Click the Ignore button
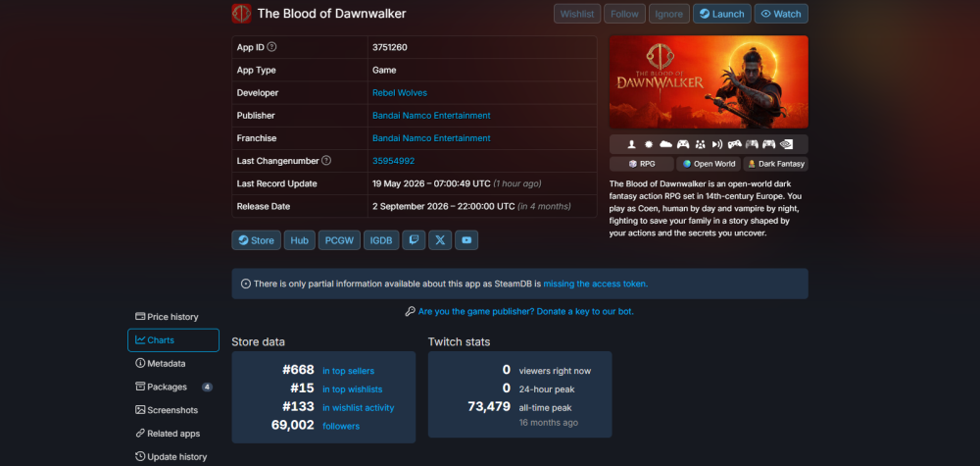980x466 pixels. pos(668,14)
